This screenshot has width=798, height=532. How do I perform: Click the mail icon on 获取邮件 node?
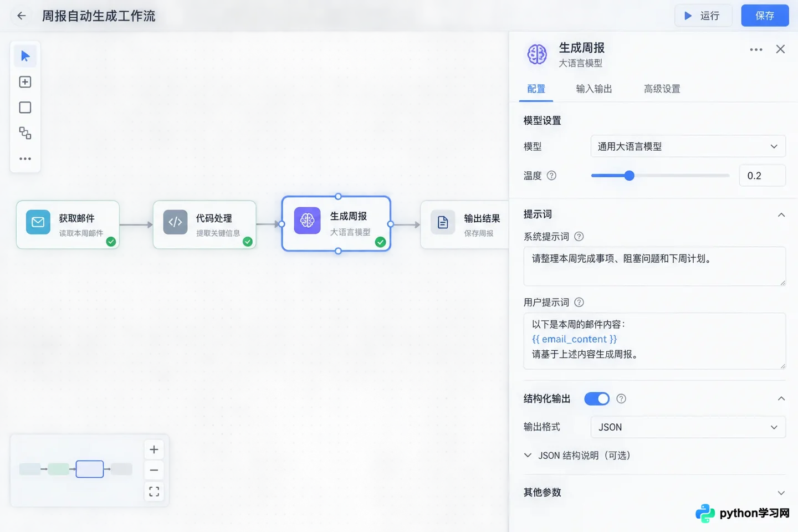tap(38, 222)
